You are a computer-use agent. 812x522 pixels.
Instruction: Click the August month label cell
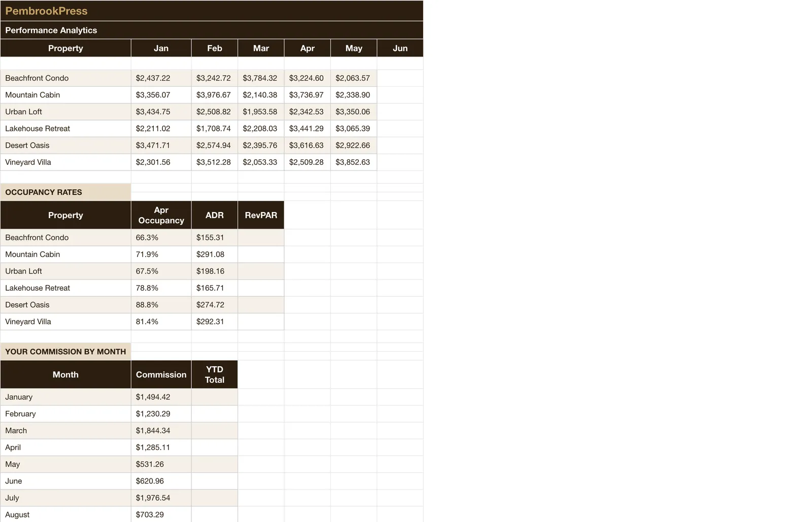[x=65, y=514]
